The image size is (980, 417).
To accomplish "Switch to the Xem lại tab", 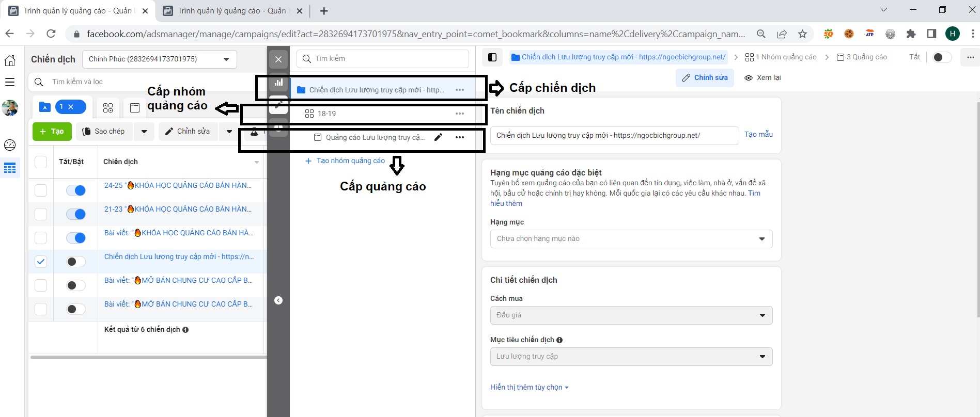I will click(x=763, y=78).
